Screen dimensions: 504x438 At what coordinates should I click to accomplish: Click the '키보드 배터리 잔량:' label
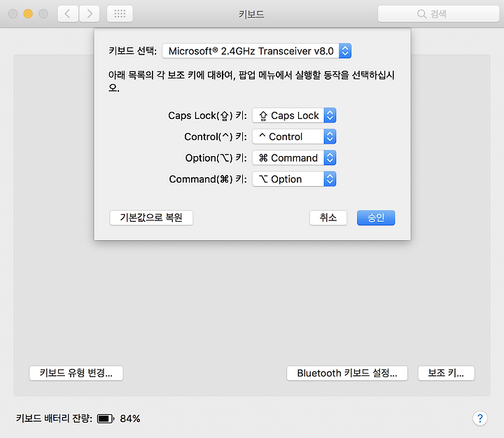pos(55,418)
